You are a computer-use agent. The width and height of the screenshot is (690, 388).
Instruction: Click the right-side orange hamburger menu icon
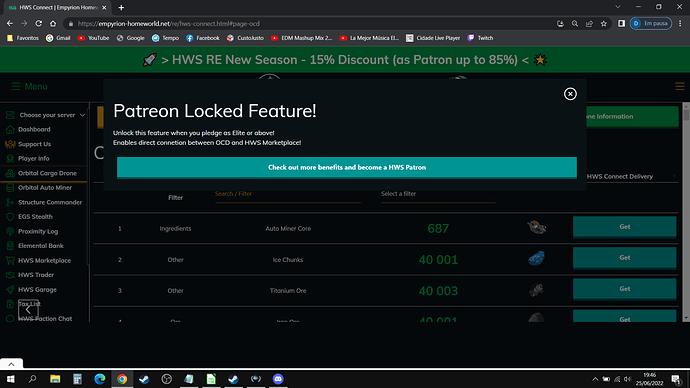[679, 86]
